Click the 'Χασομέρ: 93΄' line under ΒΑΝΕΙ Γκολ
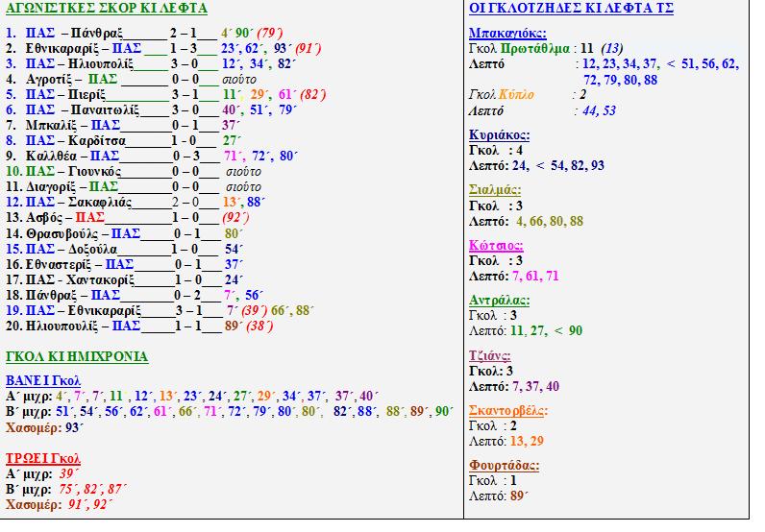This screenshot has height=532, width=765. (45, 427)
